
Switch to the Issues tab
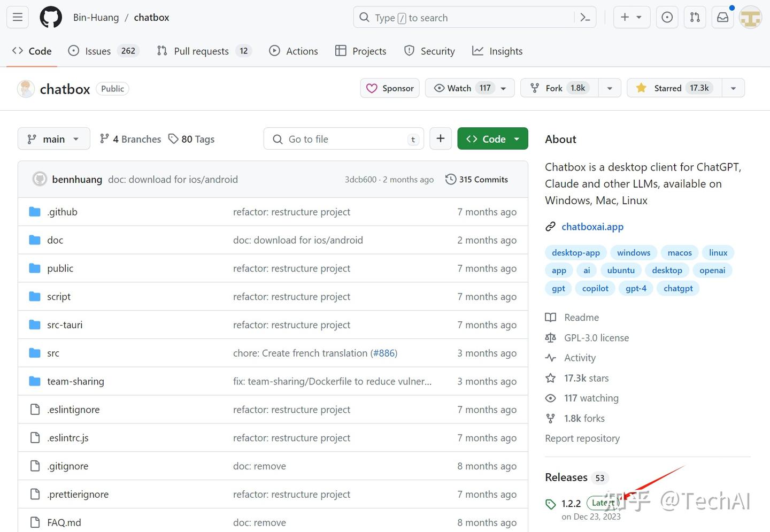[98, 51]
